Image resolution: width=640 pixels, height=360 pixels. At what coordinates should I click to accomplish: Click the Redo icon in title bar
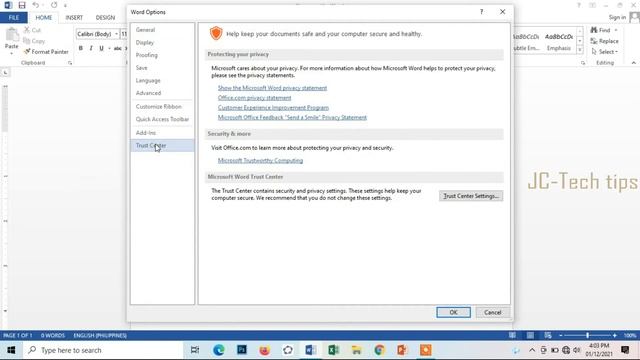[54, 5]
